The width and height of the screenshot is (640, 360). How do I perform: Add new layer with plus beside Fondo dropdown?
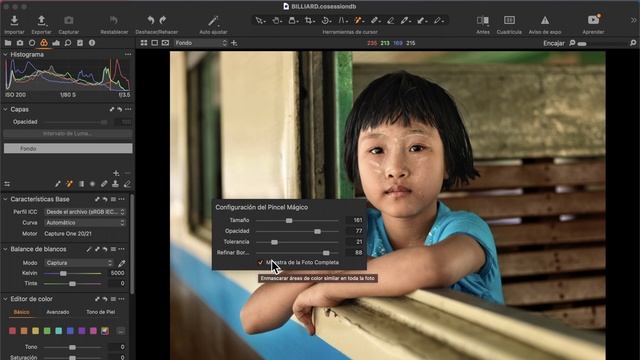pyautogui.click(x=234, y=43)
